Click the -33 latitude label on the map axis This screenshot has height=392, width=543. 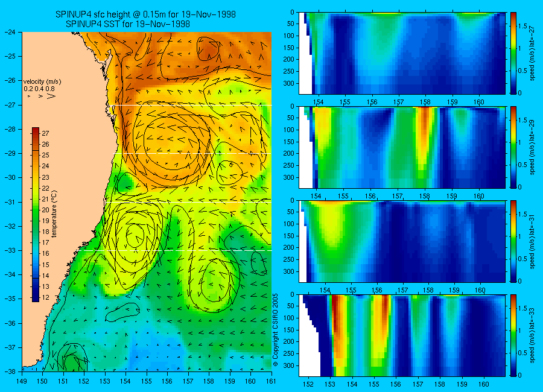[10, 250]
